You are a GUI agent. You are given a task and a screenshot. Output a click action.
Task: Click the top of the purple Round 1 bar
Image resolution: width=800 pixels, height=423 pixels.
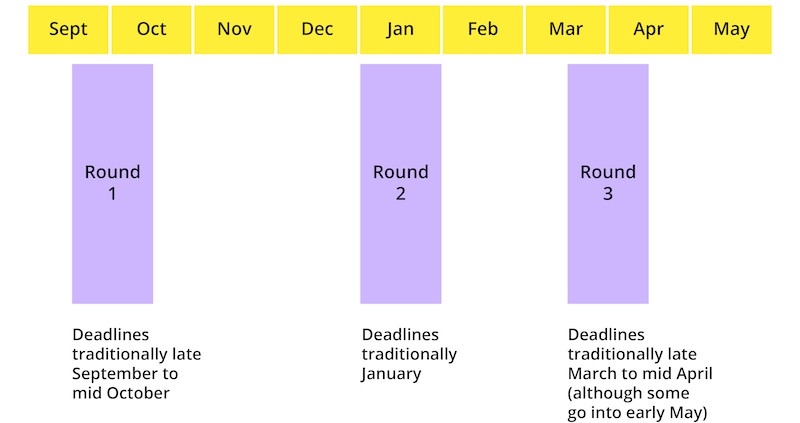point(112,72)
